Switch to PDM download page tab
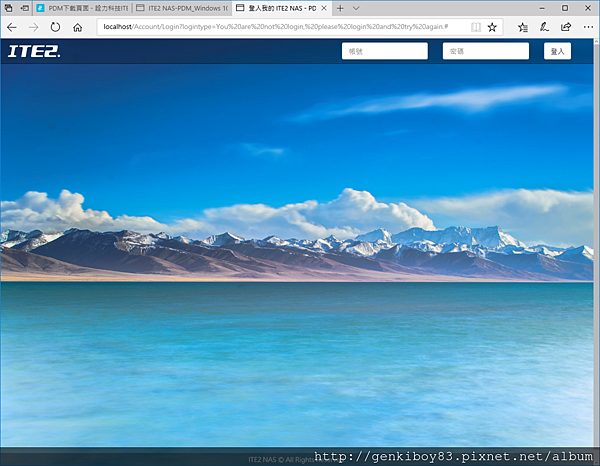The width and height of the screenshot is (600, 466). pyautogui.click(x=83, y=8)
